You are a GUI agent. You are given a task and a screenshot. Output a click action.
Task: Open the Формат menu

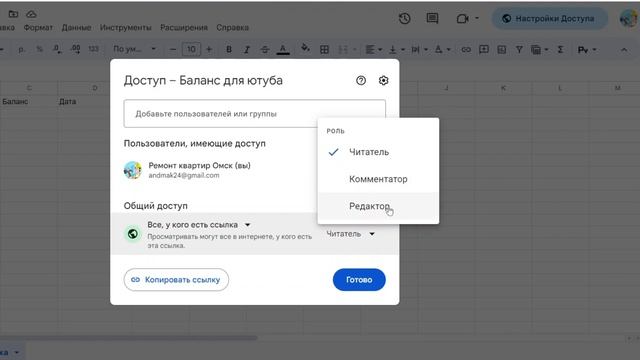(38, 27)
